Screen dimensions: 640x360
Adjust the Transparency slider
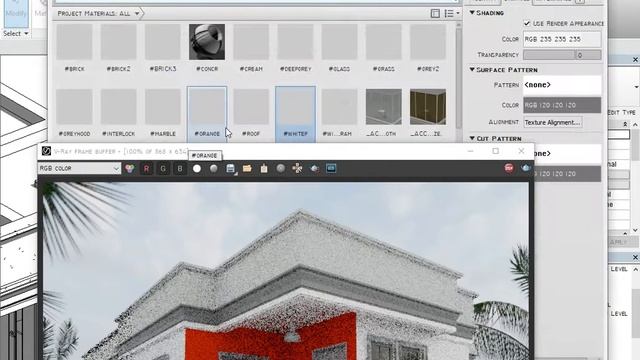pyautogui.click(x=562, y=55)
